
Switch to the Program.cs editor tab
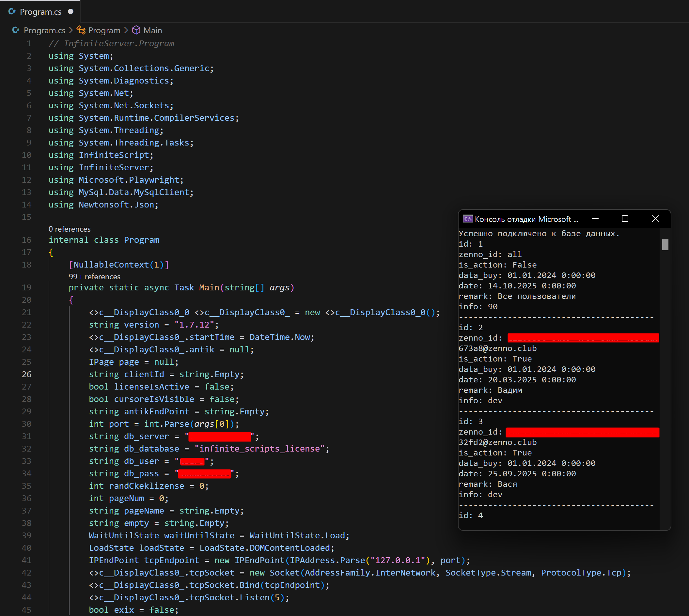(x=40, y=12)
